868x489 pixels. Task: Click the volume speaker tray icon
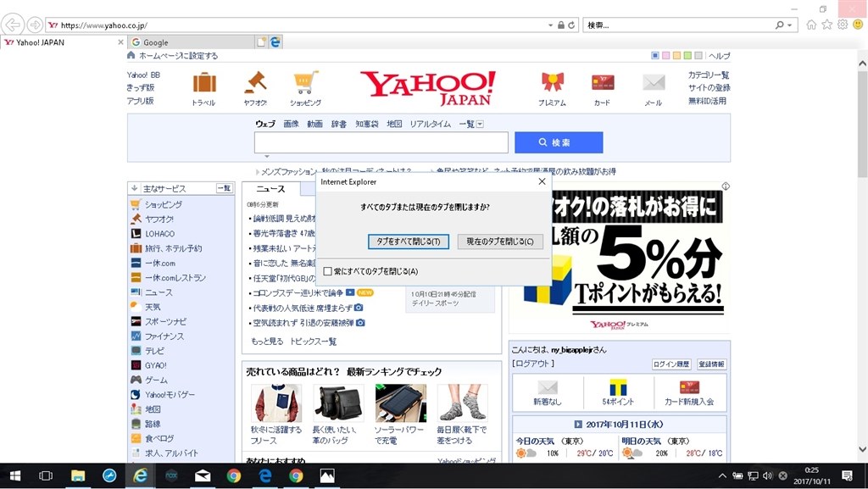[x=767, y=475]
